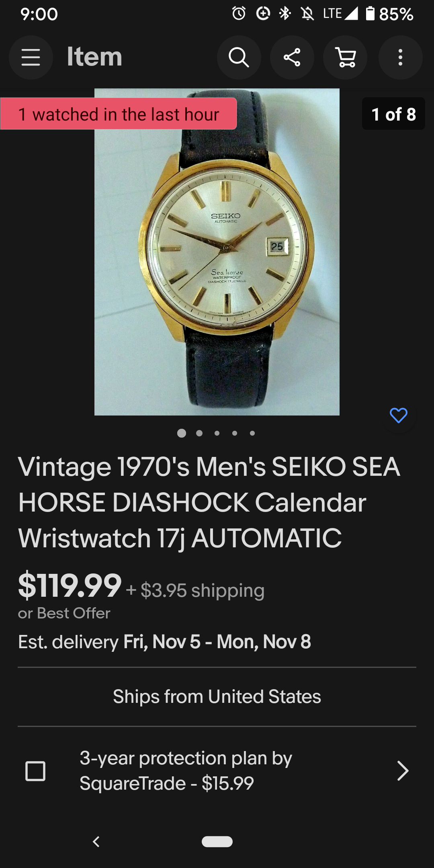
Task: Tap the alarm clock status bar icon
Action: point(239,14)
